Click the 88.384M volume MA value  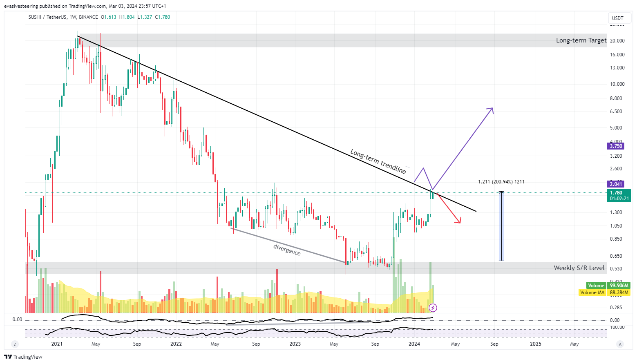[x=619, y=293]
